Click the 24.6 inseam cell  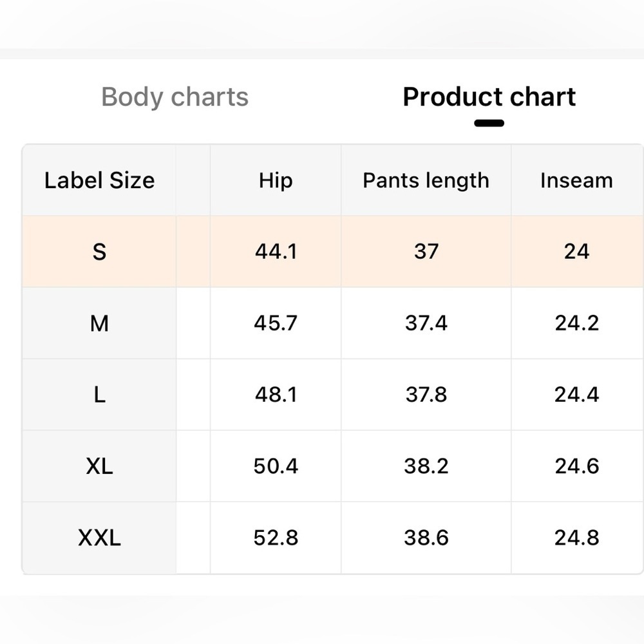coord(576,466)
